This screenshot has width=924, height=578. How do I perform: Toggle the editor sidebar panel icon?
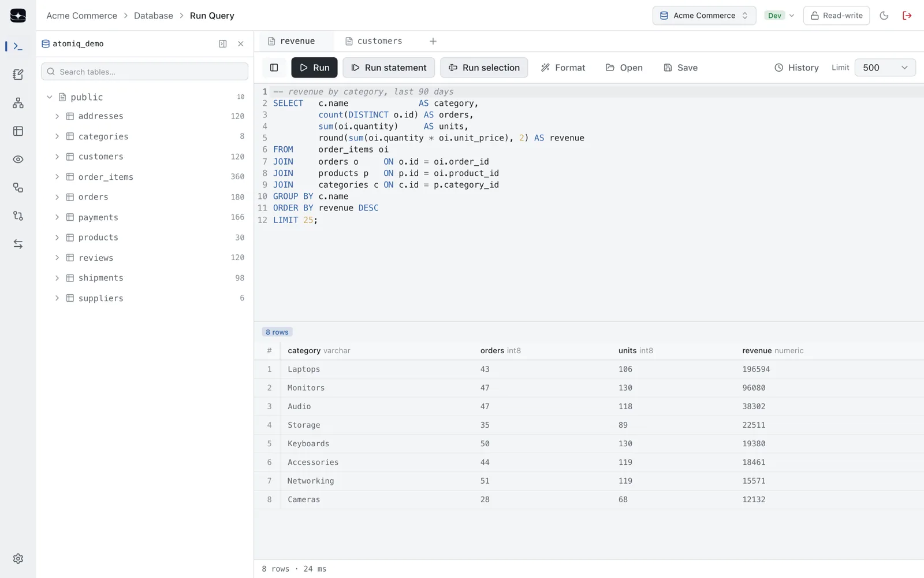click(274, 68)
